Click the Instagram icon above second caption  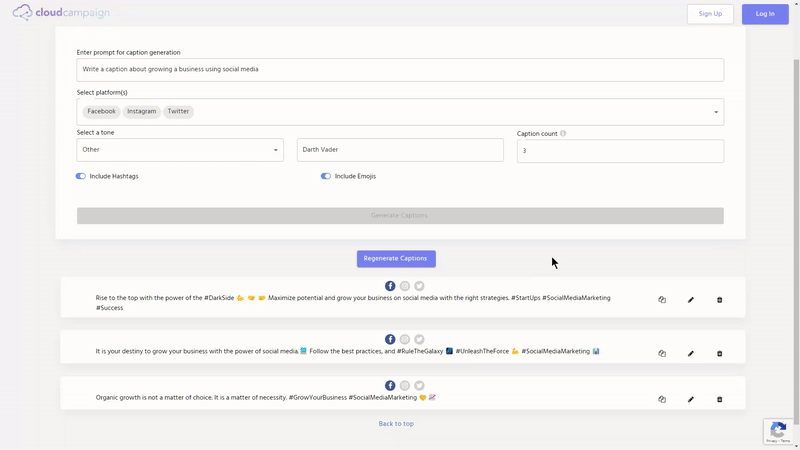coord(405,339)
